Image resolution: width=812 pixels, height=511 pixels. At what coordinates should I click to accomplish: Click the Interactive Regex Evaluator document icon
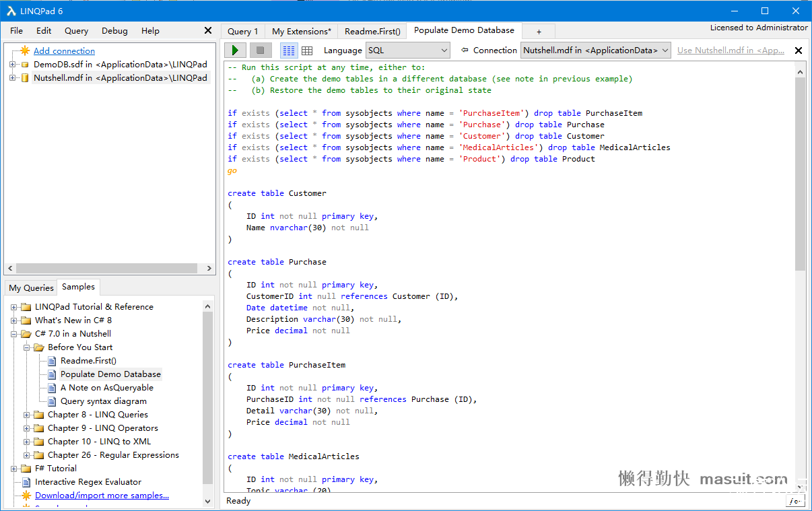pyautogui.click(x=26, y=482)
